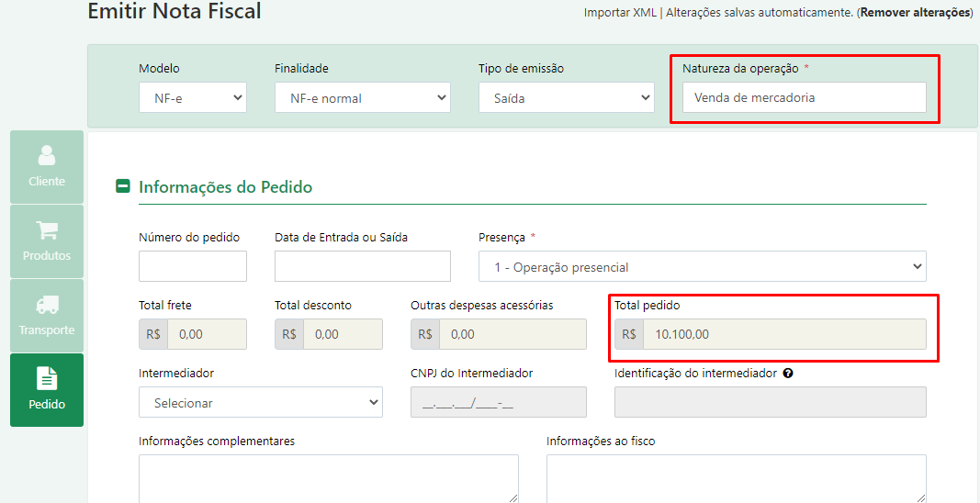Image resolution: width=980 pixels, height=503 pixels.
Task: Click the Importar XML link
Action: pos(619,13)
